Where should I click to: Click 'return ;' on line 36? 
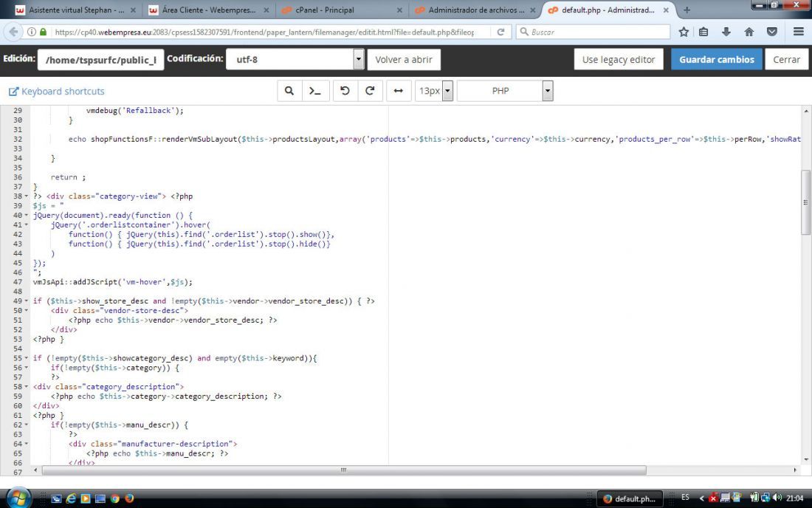point(69,177)
